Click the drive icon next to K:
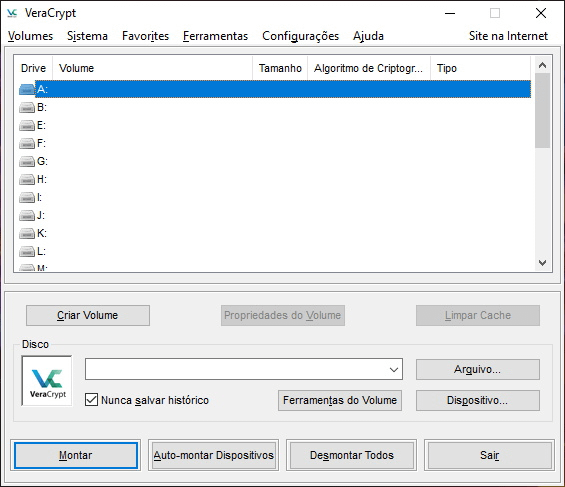The height and width of the screenshot is (487, 565). [x=27, y=233]
